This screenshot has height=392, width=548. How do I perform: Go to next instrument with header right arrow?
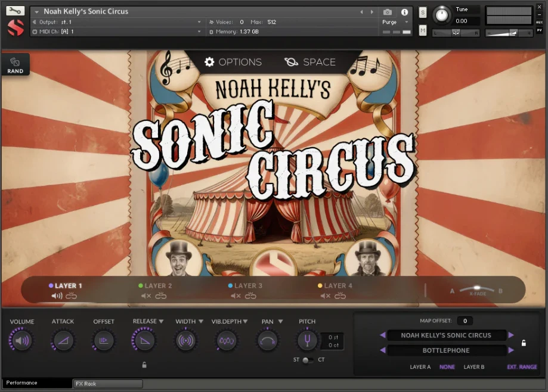click(x=372, y=12)
